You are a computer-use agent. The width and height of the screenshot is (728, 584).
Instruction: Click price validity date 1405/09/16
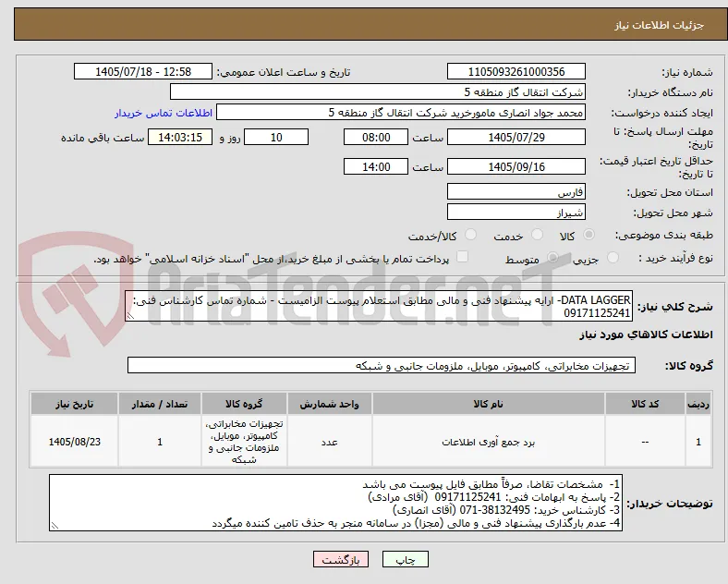coord(516,166)
